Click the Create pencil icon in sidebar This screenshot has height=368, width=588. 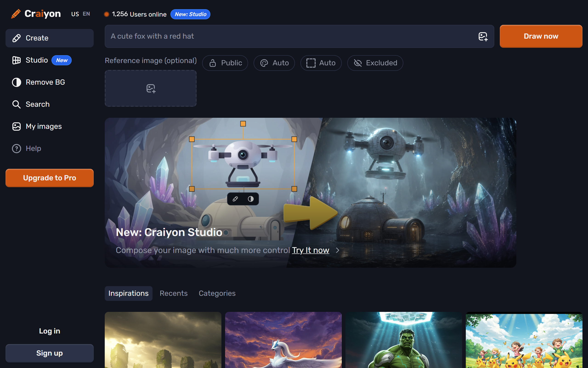[17, 38]
